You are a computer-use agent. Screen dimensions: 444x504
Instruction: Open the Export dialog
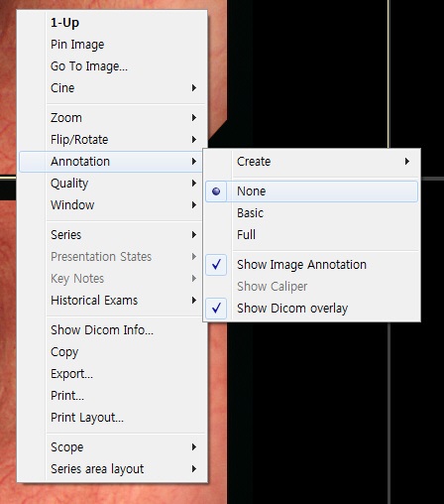pos(111,374)
